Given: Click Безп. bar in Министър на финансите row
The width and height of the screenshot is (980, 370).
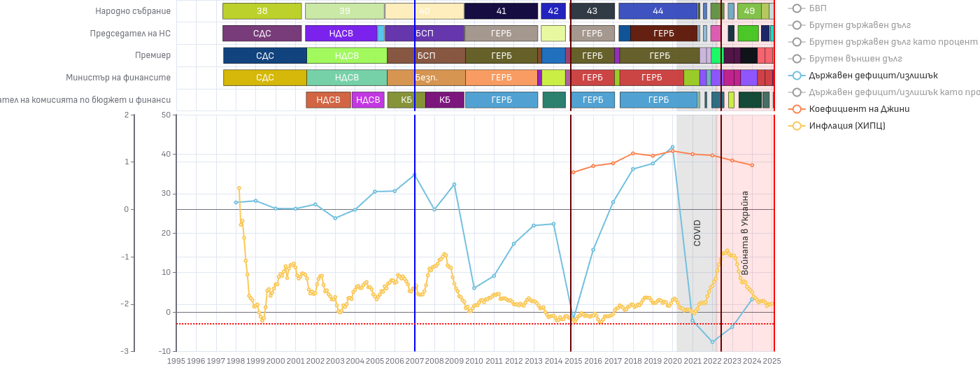Looking at the screenshot, I should point(427,78).
